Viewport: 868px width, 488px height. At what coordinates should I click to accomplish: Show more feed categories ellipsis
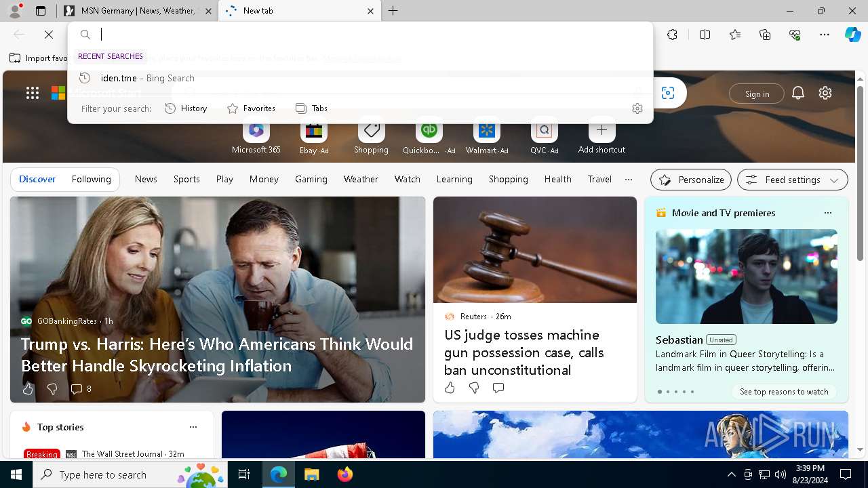pyautogui.click(x=629, y=180)
